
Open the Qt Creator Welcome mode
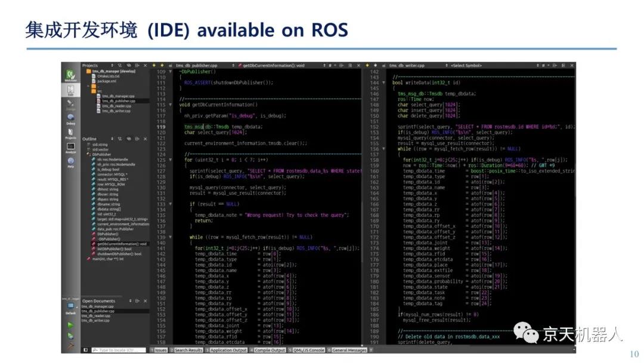click(x=70, y=76)
